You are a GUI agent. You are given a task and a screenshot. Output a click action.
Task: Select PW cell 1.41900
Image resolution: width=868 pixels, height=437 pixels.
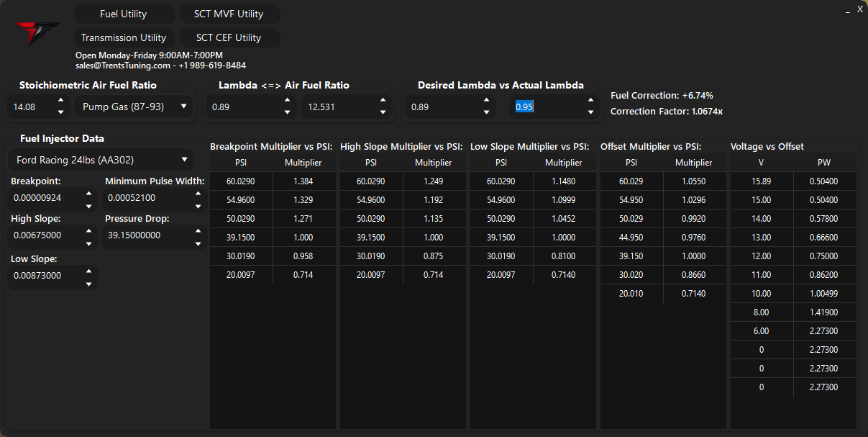(824, 312)
